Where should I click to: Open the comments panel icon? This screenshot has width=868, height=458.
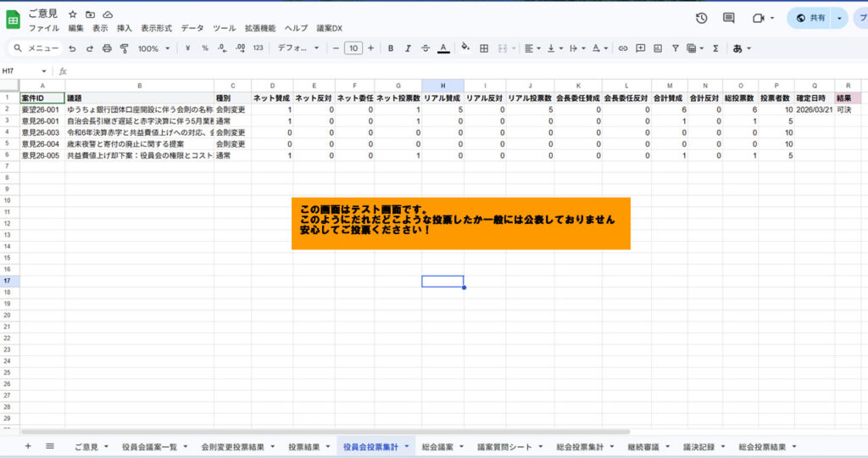728,18
